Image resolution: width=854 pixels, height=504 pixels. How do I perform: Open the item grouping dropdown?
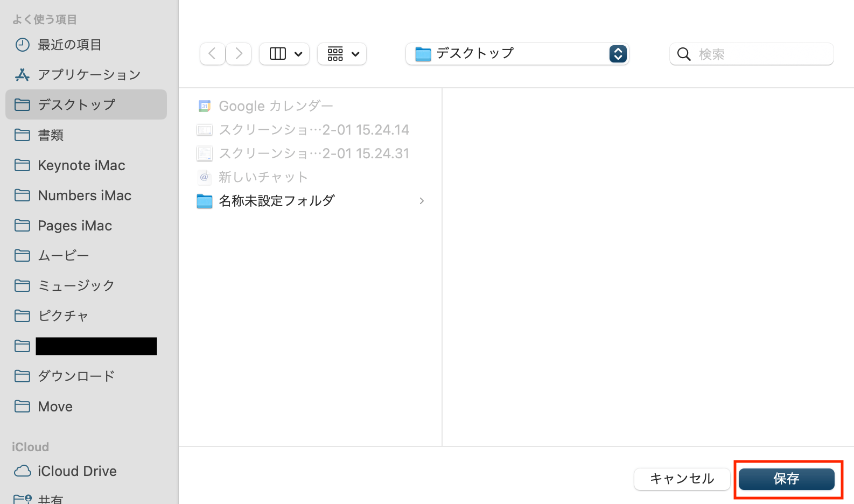tap(342, 54)
